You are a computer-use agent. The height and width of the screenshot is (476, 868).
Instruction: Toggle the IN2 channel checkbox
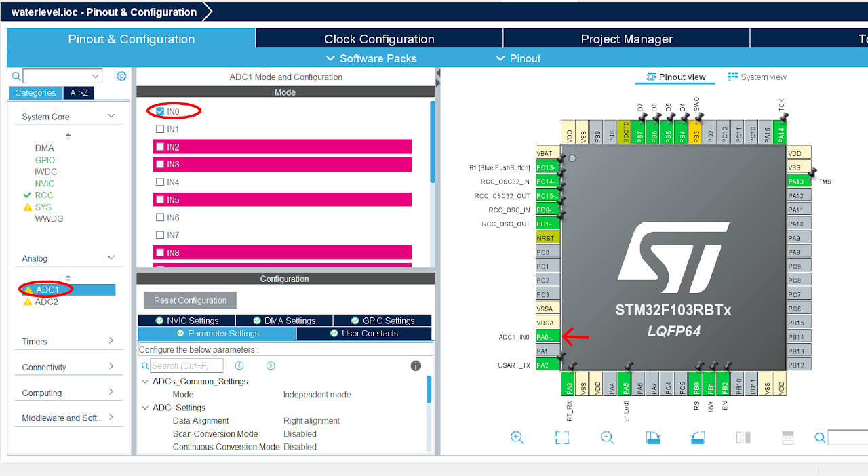coord(160,146)
